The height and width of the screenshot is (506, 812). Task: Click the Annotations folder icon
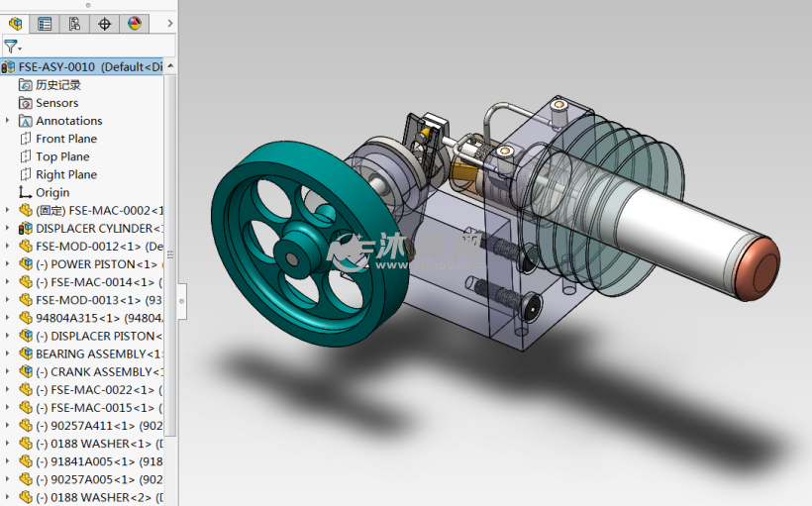click(x=26, y=121)
